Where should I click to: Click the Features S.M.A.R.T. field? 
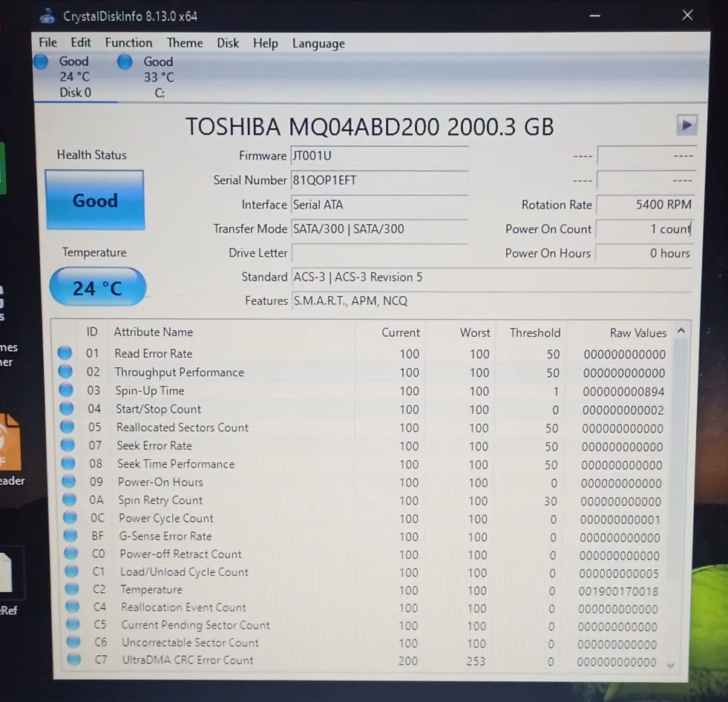click(492, 301)
